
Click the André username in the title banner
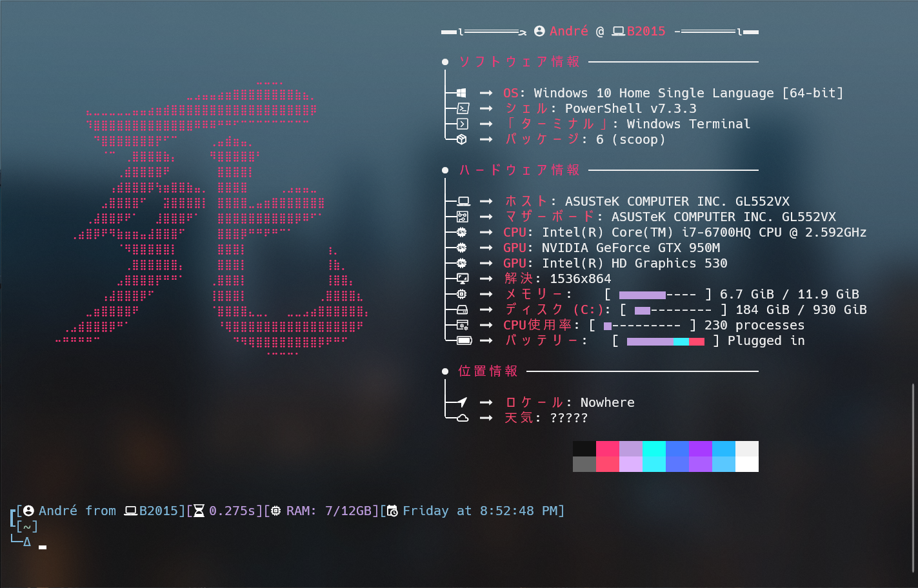tap(569, 31)
